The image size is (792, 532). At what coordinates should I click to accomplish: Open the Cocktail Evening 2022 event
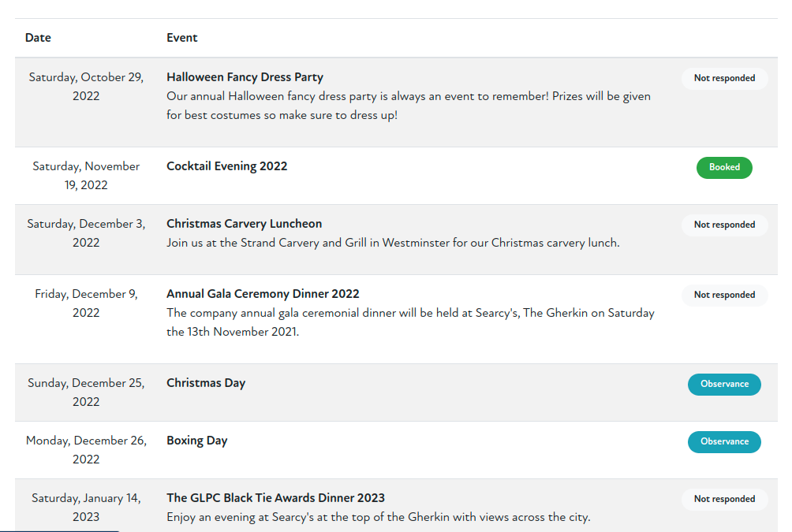pyautogui.click(x=226, y=166)
